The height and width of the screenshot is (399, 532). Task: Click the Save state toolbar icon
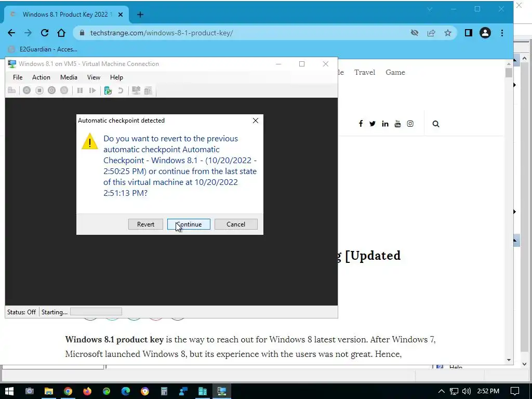tap(64, 90)
